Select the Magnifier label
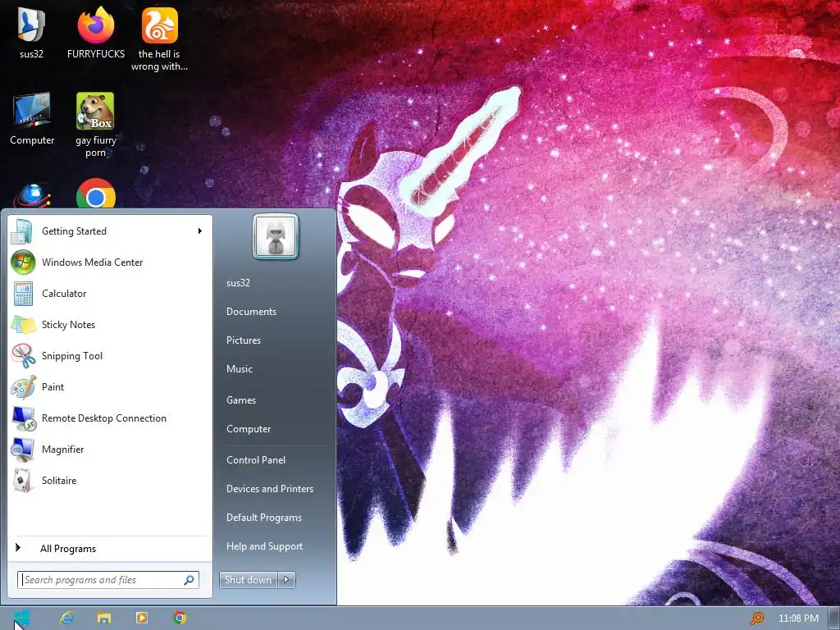 (63, 450)
